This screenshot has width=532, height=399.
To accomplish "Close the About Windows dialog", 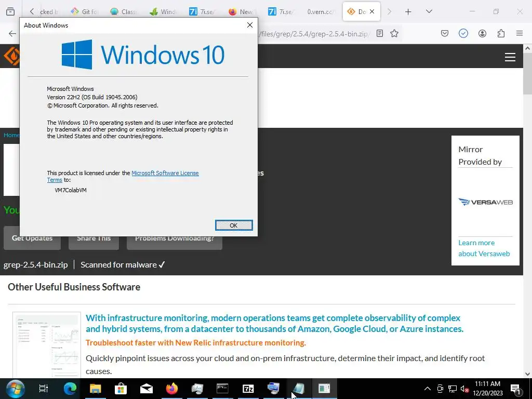I will point(250,25).
